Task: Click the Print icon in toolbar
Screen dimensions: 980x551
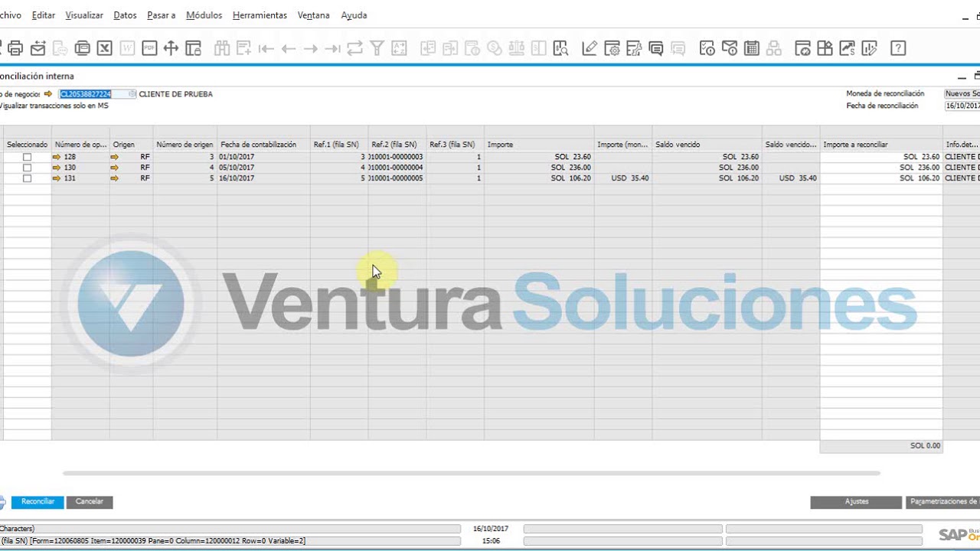Action: (15, 48)
